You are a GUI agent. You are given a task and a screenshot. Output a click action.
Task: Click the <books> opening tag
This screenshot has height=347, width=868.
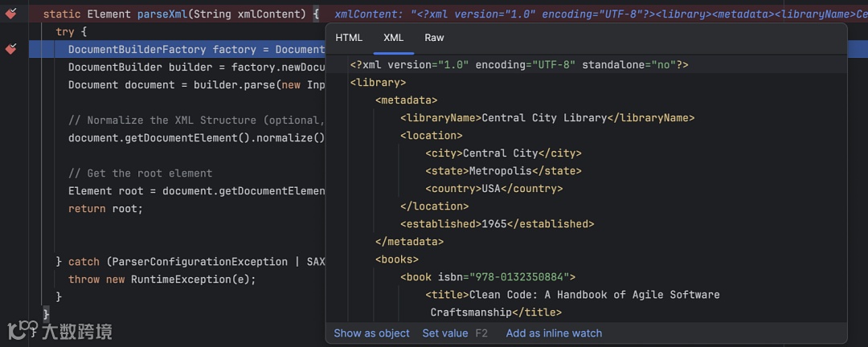(x=397, y=259)
